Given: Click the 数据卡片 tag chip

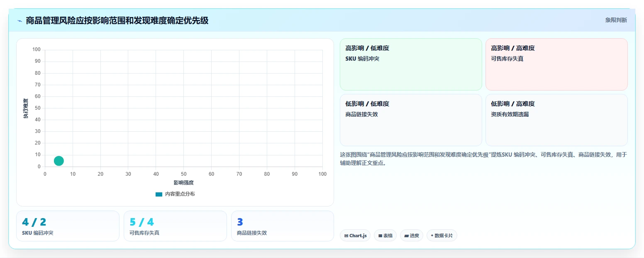Looking at the screenshot, I should (x=442, y=236).
